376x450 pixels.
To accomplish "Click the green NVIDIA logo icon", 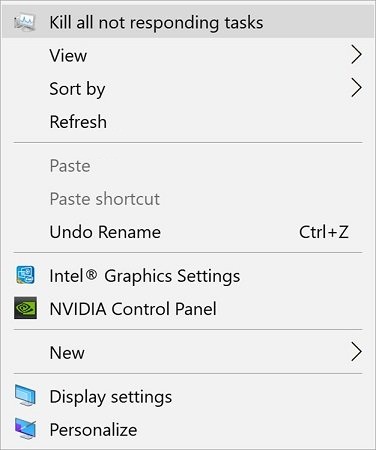I will [25, 308].
